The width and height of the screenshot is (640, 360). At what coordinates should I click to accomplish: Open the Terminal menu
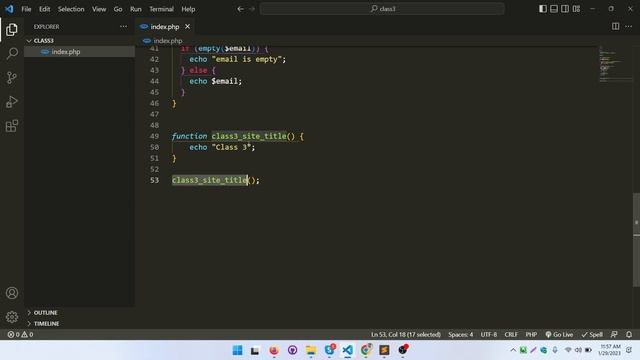pyautogui.click(x=161, y=9)
